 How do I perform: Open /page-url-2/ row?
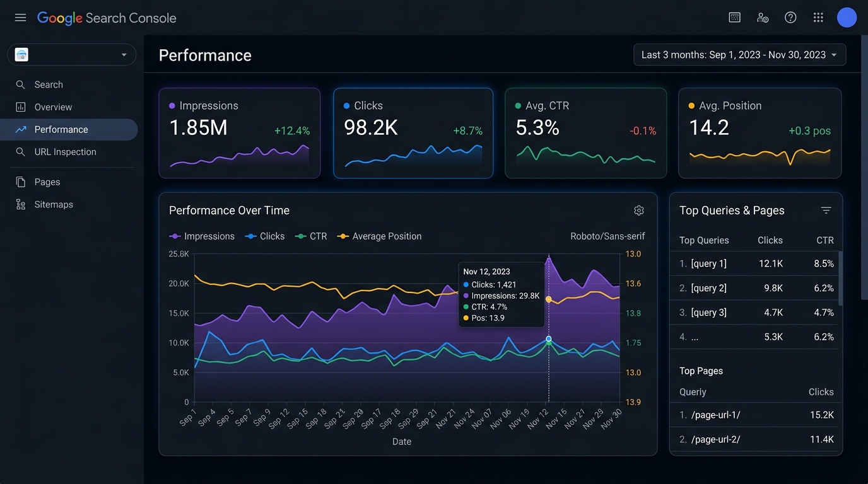756,439
